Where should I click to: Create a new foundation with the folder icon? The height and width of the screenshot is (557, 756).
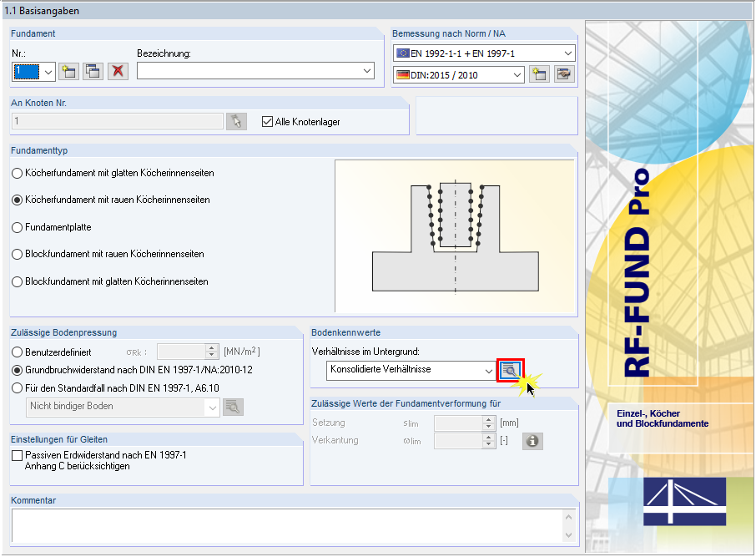coord(69,71)
